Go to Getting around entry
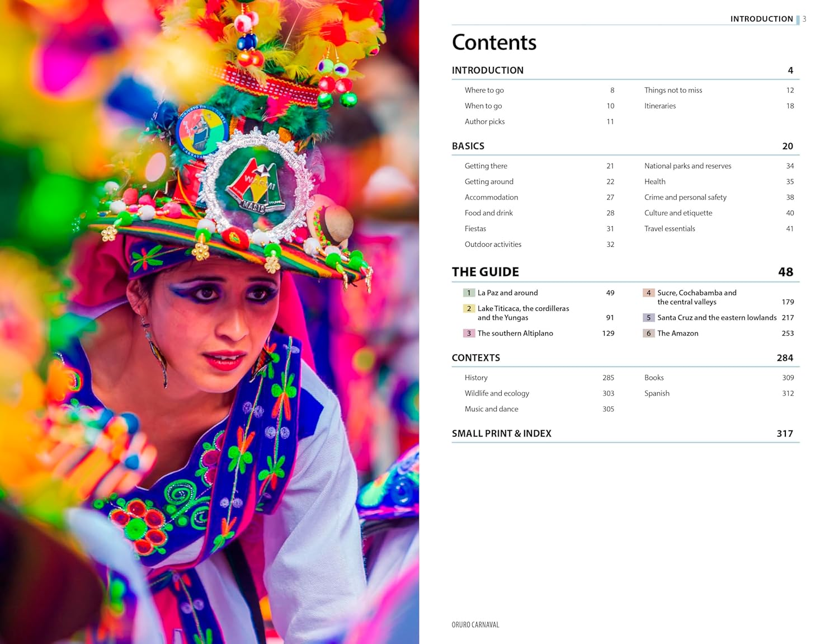 click(x=489, y=182)
